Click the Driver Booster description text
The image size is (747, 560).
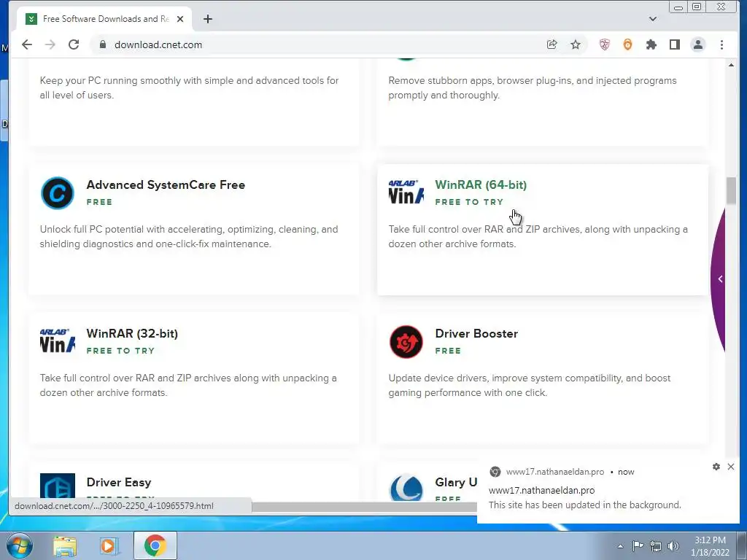(530, 385)
